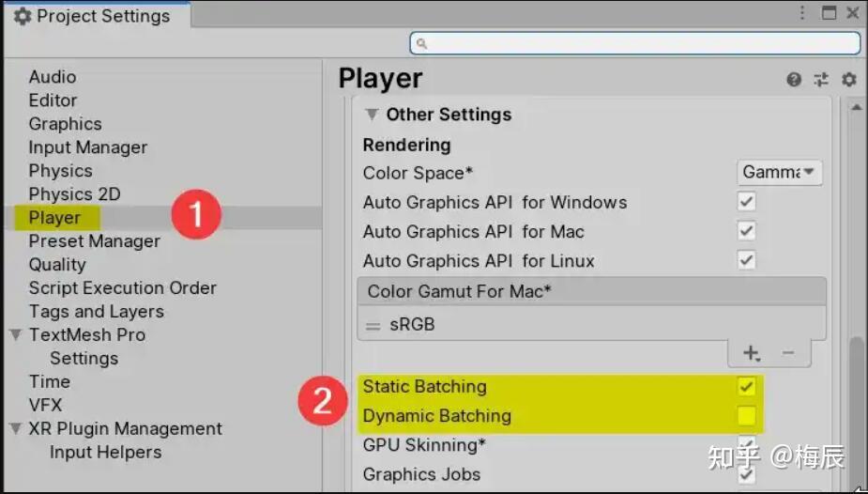Maximize the Project Settings window
868x494 pixels.
[829, 13]
